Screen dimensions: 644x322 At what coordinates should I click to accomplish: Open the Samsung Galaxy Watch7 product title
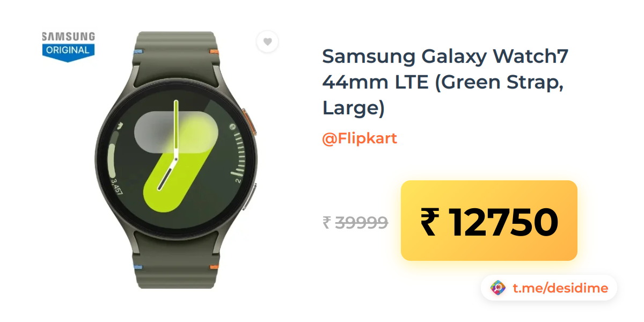pos(445,82)
